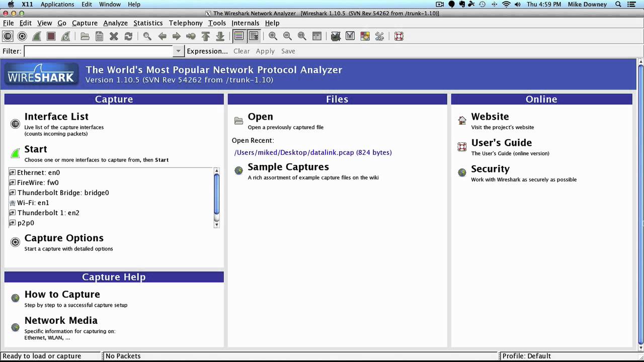Click the filter Clear button
Image resolution: width=644 pixels, height=362 pixels.
pos(242,51)
